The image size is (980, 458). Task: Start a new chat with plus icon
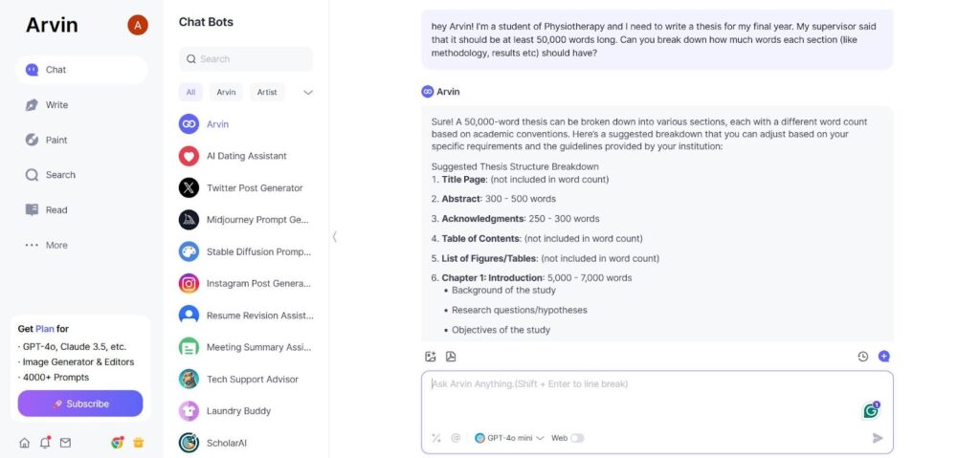coord(883,356)
